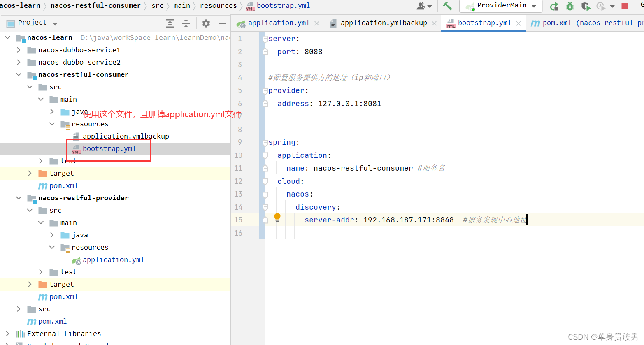Viewport: 644px width, 345px height.
Task: Click Collapse All icon in the Project panel
Action: click(186, 23)
